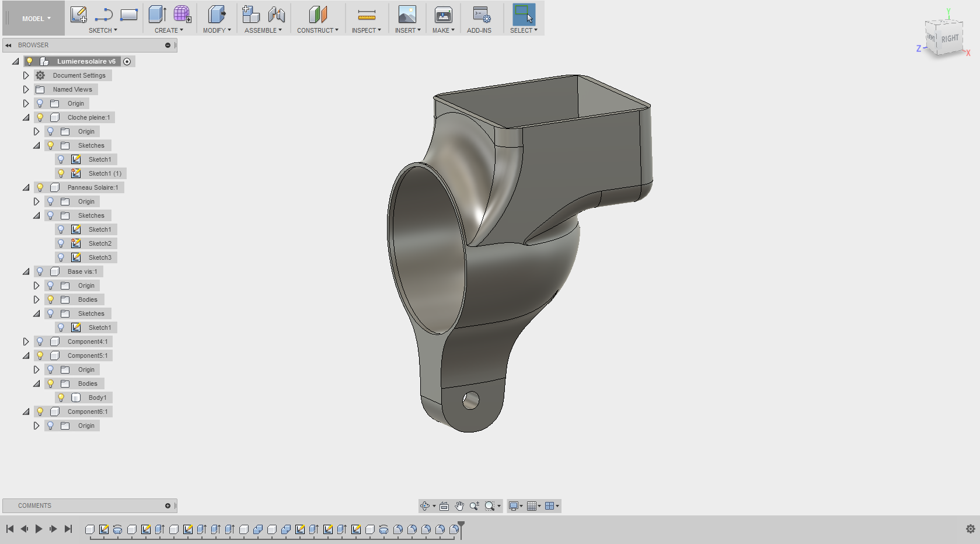The height and width of the screenshot is (544, 980).
Task: Show Sketch2 via its lightbulb
Action: pyautogui.click(x=61, y=243)
